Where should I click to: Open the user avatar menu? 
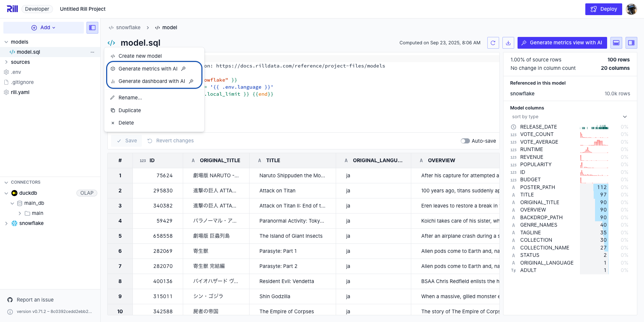[631, 9]
